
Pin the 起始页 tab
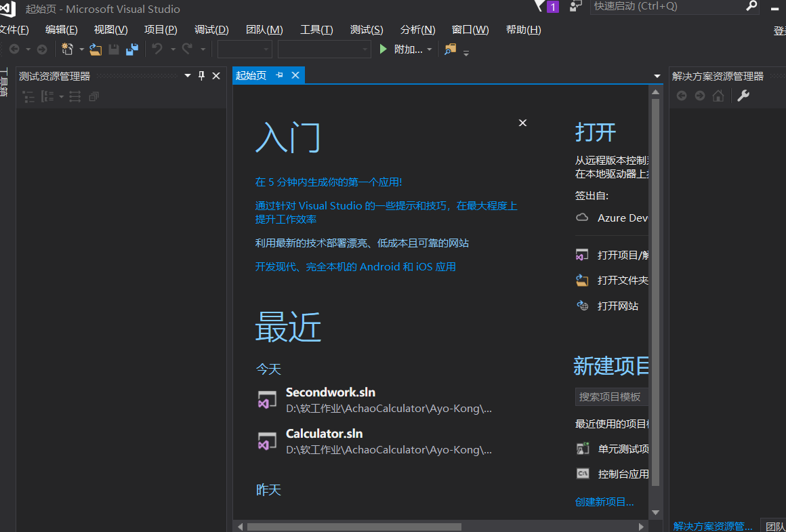tap(280, 75)
